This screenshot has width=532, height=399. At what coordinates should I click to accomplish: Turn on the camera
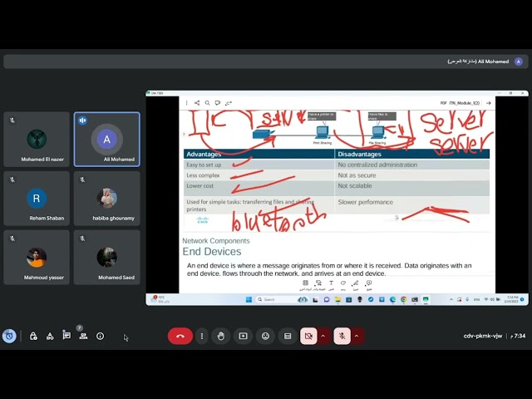(x=308, y=336)
